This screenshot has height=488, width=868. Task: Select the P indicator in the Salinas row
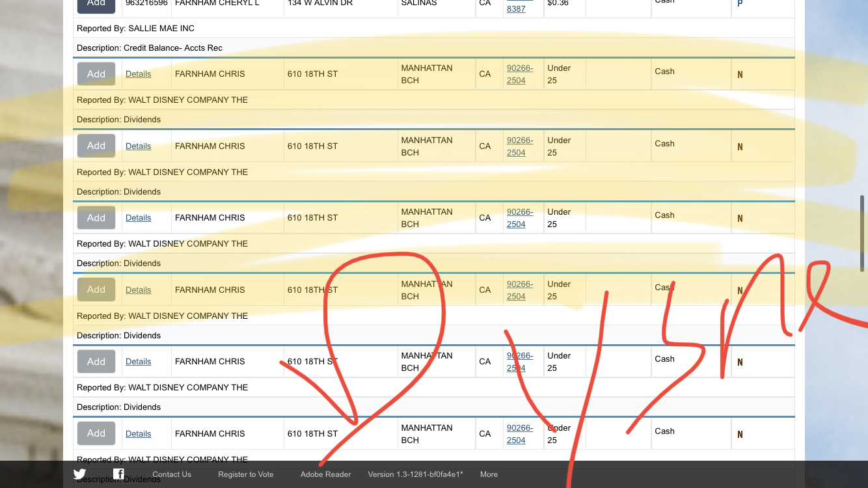coord(740,3)
